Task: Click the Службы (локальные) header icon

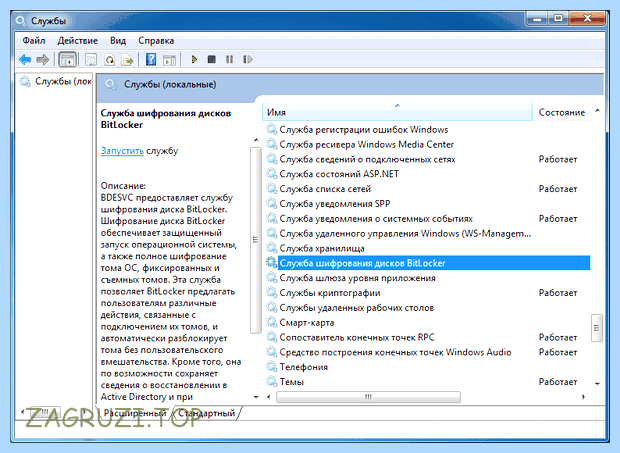Action: pos(111,85)
